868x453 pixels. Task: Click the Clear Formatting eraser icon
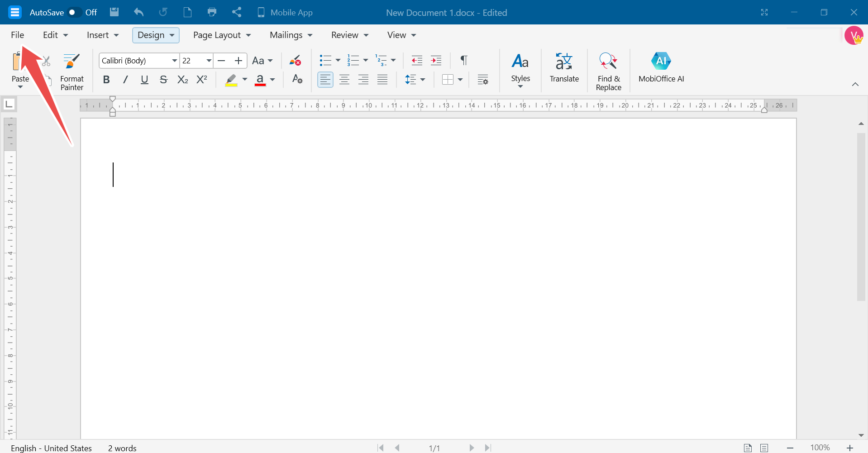click(295, 60)
